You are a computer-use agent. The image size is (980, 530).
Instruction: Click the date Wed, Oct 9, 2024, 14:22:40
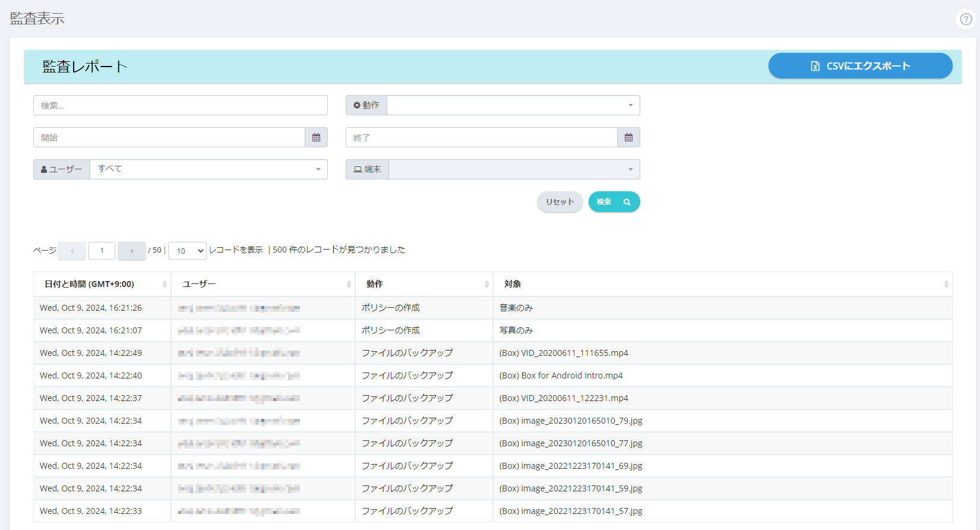(91, 376)
